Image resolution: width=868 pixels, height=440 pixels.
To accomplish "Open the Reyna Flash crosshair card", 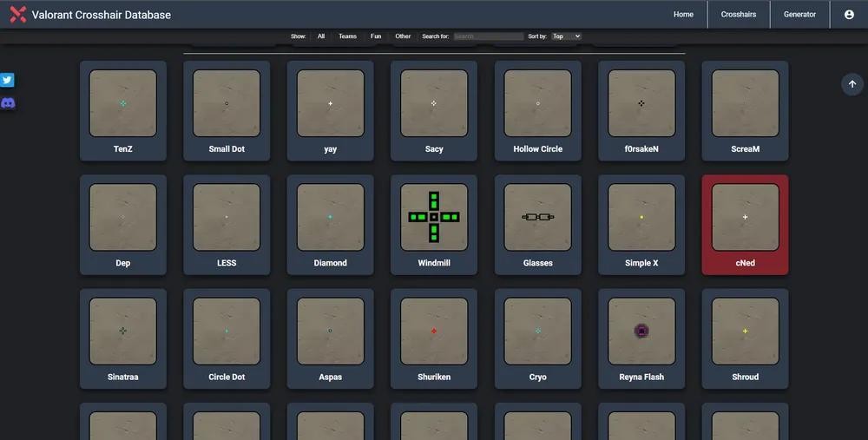I will [x=641, y=338].
